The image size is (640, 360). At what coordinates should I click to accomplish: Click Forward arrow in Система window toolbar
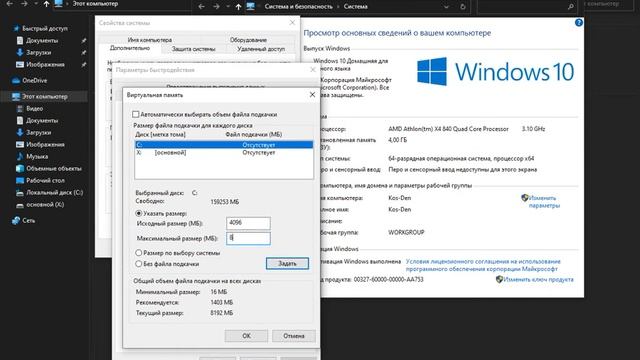(x=216, y=7)
